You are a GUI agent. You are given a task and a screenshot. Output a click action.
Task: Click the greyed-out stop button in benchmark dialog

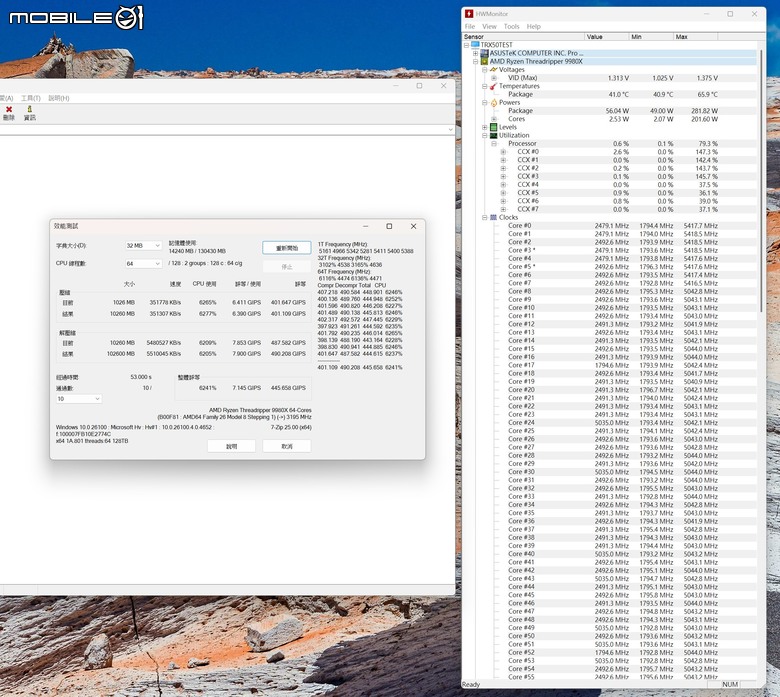tap(287, 267)
